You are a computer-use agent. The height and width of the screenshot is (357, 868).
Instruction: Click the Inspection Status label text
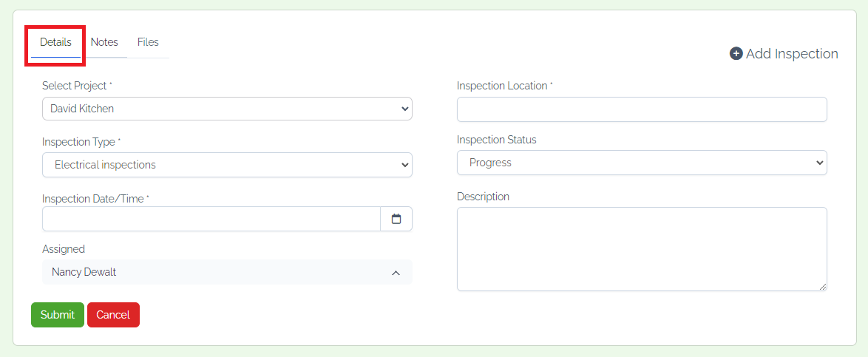click(497, 140)
